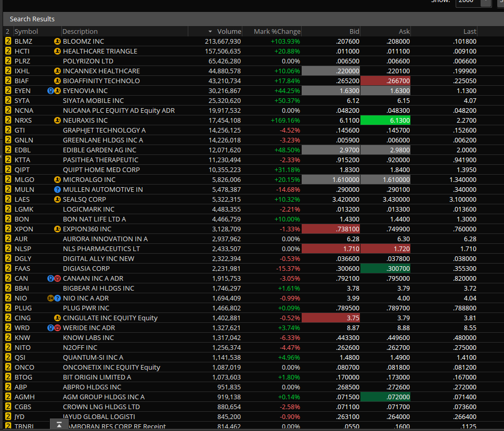
Task: Sort results by Last column header
Action: pyautogui.click(x=444, y=31)
